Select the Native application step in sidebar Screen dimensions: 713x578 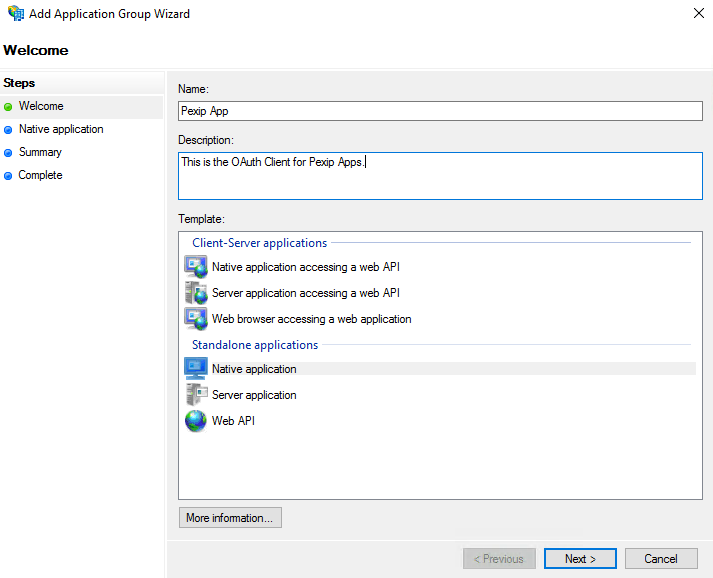point(61,129)
